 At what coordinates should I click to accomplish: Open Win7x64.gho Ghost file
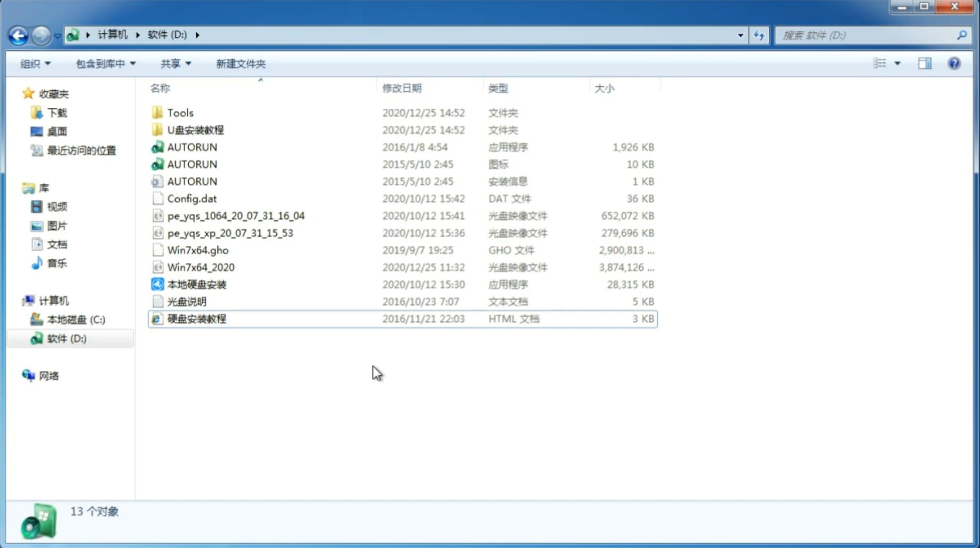coord(198,250)
